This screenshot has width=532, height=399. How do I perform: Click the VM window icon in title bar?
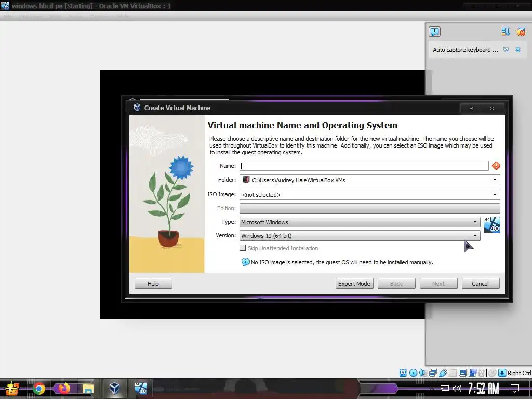(5, 6)
